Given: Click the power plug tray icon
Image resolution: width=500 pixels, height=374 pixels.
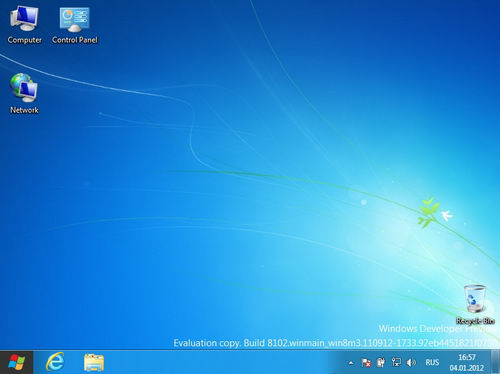Looking at the screenshot, I should [381, 362].
